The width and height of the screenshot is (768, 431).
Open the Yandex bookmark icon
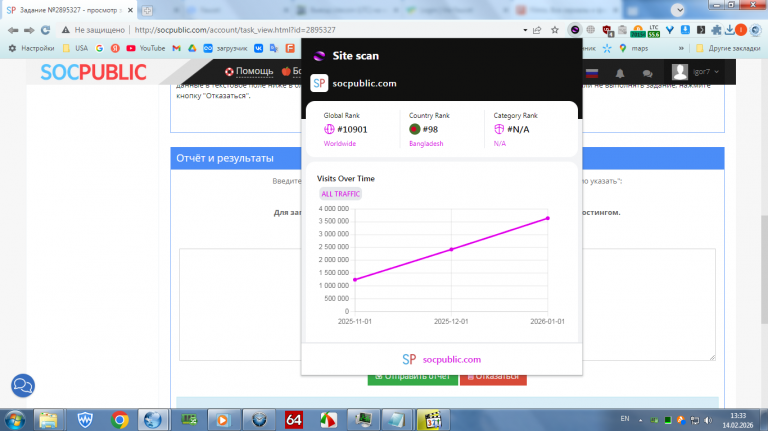pos(115,48)
